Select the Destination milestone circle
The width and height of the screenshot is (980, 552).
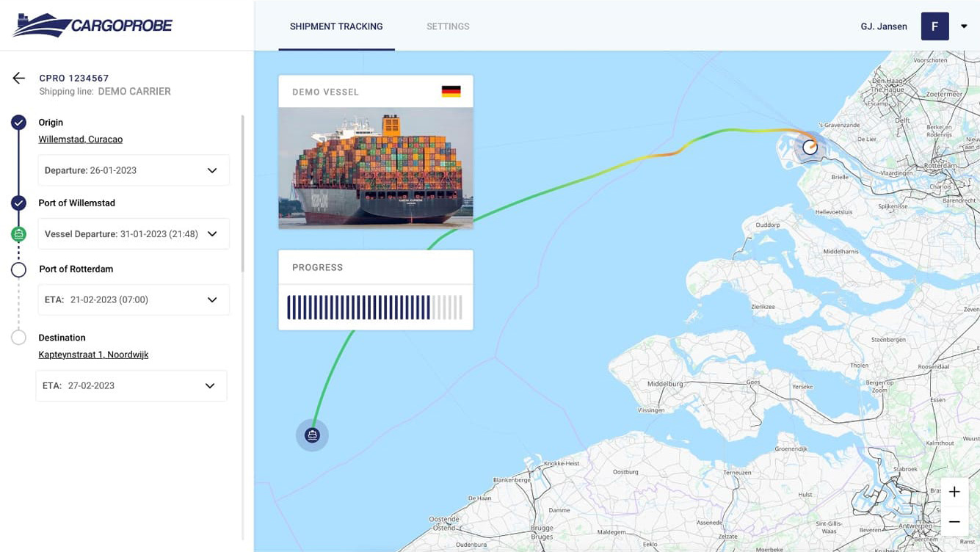click(18, 337)
